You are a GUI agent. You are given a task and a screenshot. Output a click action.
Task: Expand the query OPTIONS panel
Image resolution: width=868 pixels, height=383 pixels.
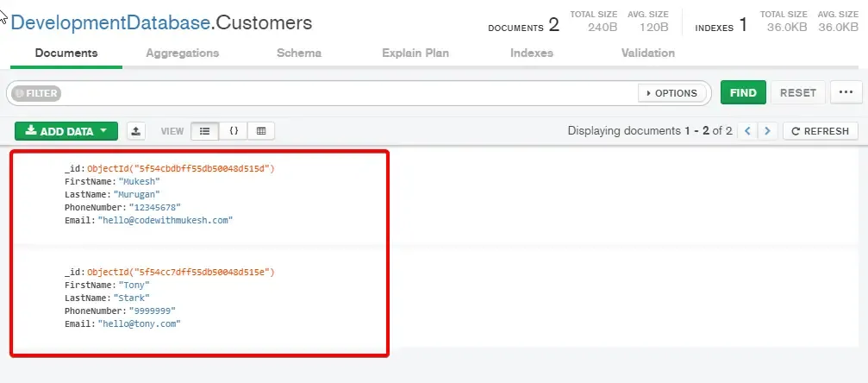point(671,93)
